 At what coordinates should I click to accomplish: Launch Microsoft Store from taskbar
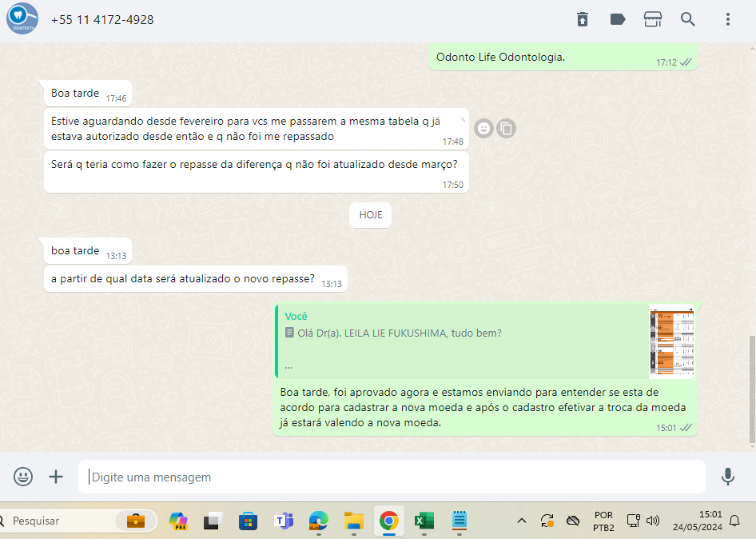coord(248,521)
